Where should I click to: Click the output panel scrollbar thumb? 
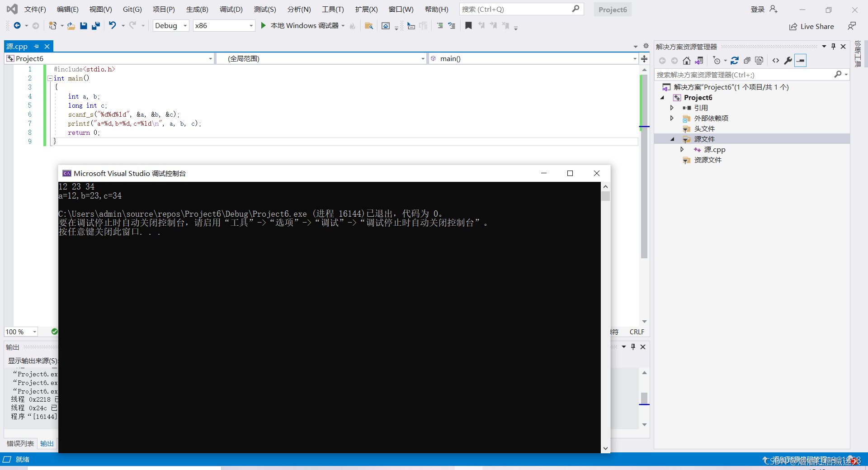(x=644, y=398)
